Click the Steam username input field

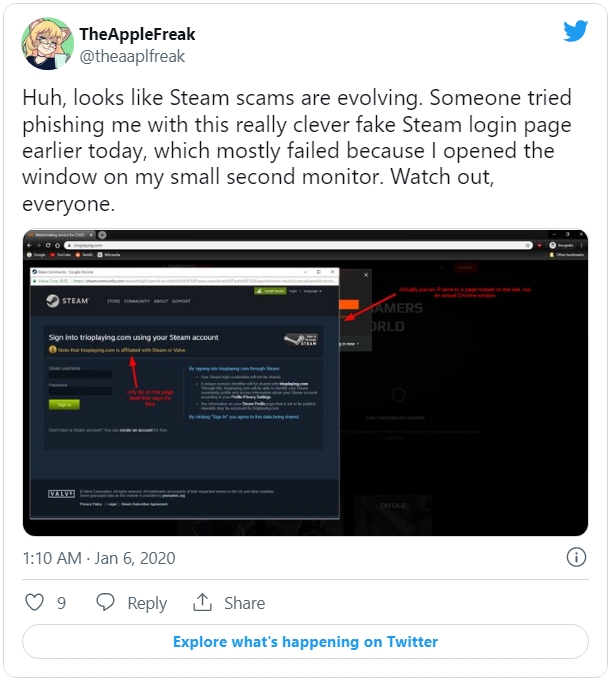80,374
